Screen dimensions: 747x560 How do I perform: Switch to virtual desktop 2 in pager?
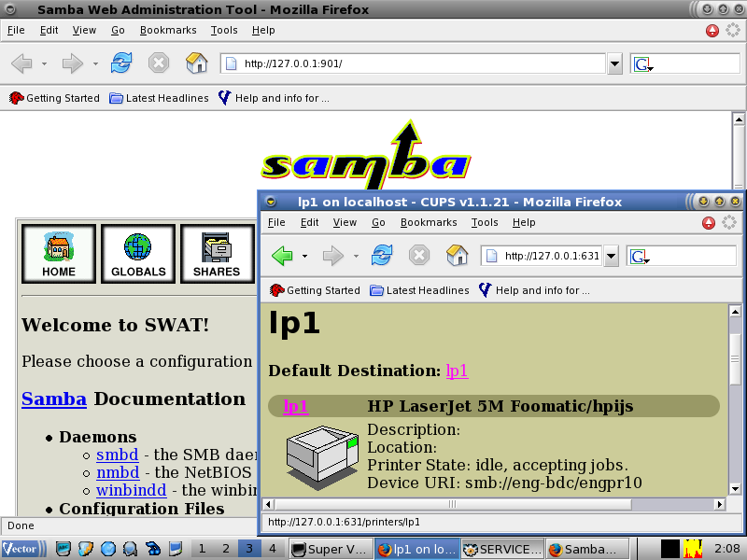pos(226,549)
